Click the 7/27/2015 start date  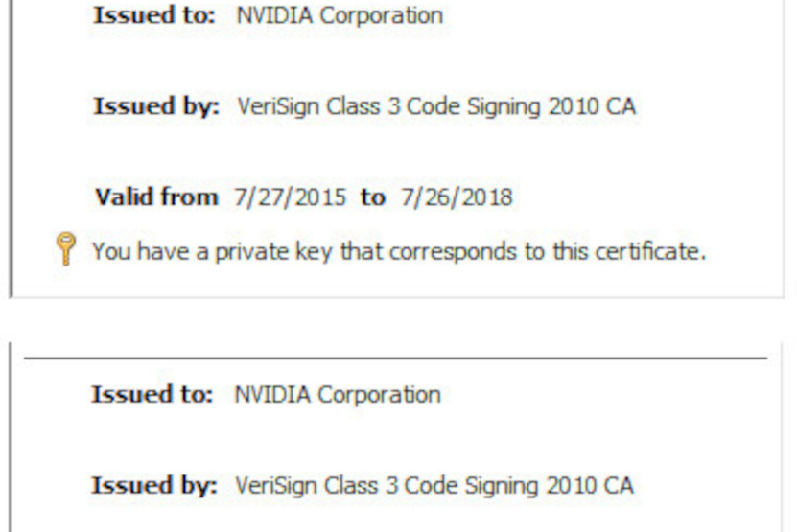290,197
